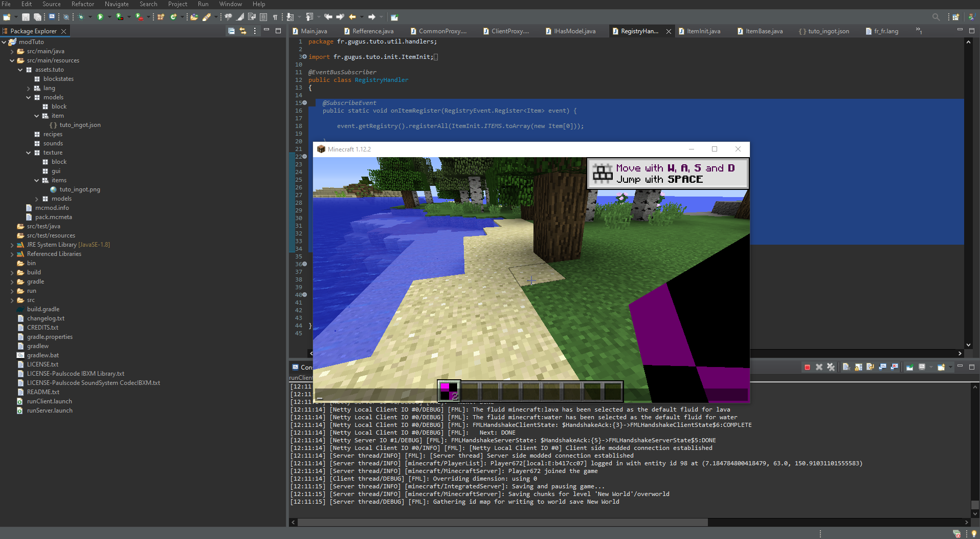The height and width of the screenshot is (539, 980).
Task: Click the Pin Console icon
Action: pyautogui.click(x=909, y=367)
